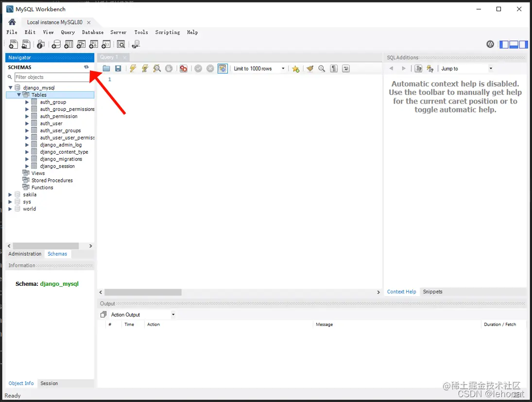
Task: Switch to the Session tab
Action: click(49, 384)
